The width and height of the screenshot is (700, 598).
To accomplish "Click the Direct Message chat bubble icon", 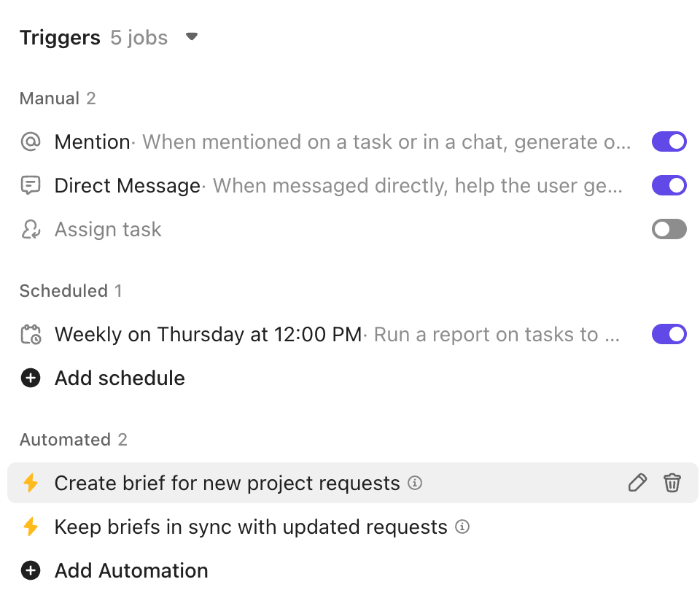I will coord(30,185).
